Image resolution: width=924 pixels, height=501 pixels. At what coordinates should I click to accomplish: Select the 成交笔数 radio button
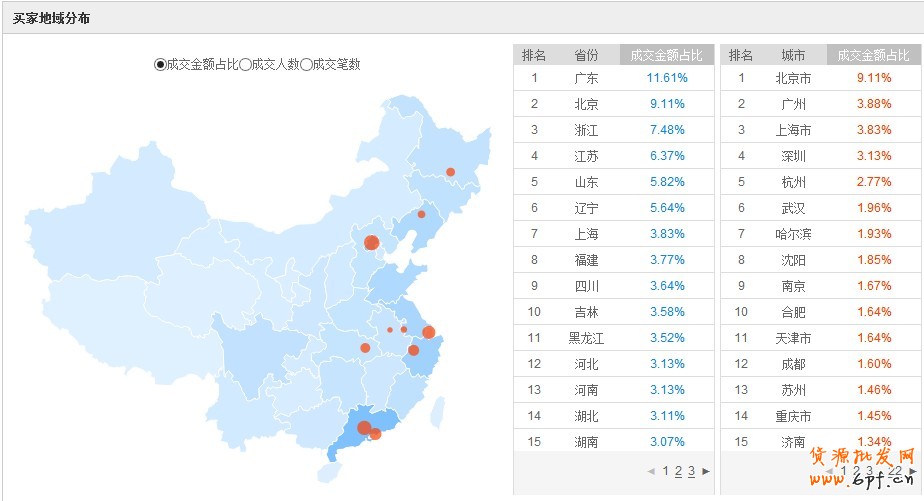pos(306,64)
